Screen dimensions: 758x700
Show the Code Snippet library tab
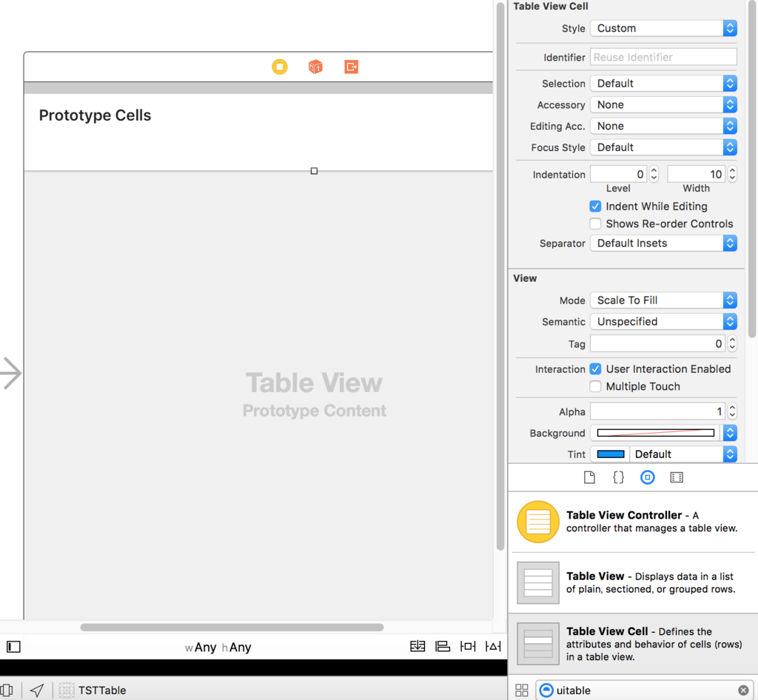[x=618, y=478]
